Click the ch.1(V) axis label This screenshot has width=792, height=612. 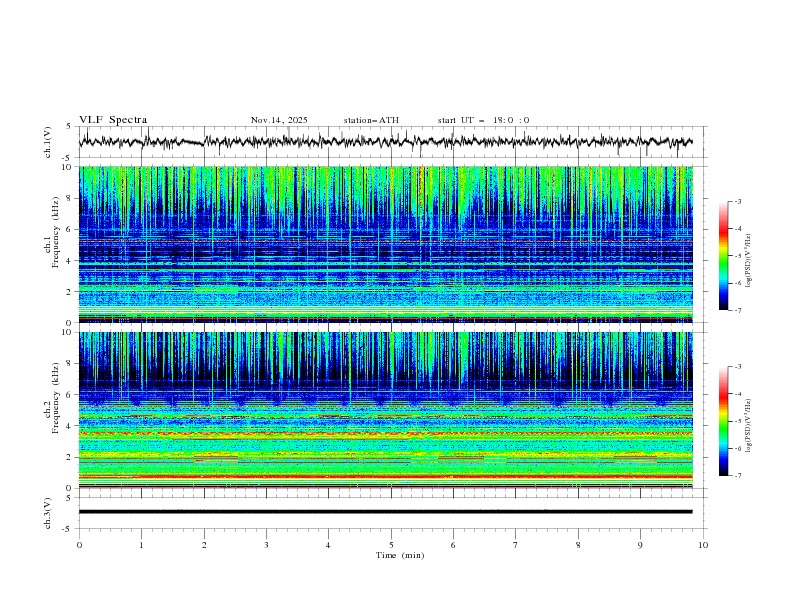[48, 142]
